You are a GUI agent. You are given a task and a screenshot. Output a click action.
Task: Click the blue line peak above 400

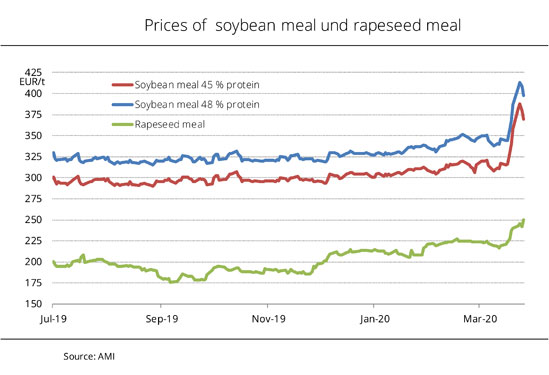pos(520,83)
